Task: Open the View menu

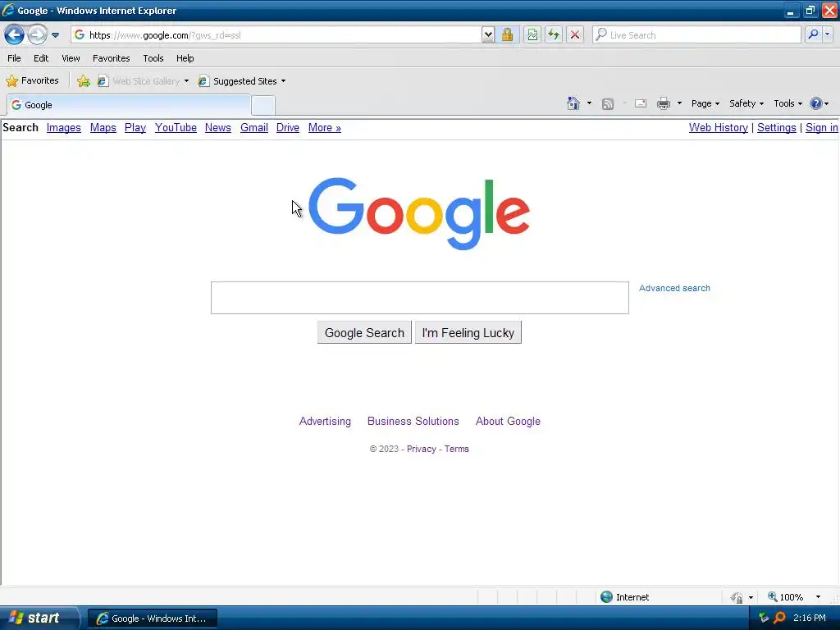Action: [x=71, y=58]
